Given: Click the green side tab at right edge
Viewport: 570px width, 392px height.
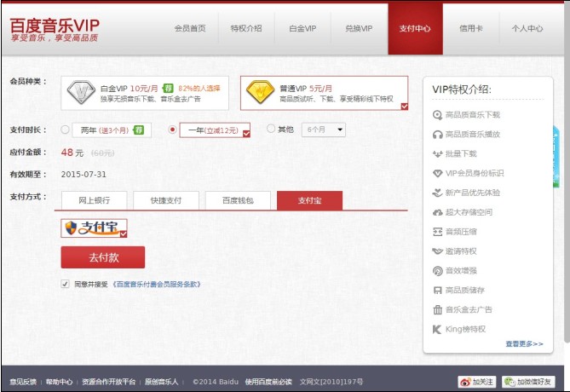Looking at the screenshot, I should pyautogui.click(x=556, y=156).
